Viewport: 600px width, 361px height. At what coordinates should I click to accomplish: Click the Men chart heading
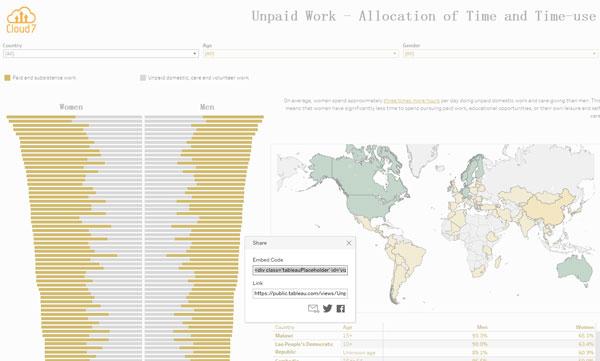point(207,107)
